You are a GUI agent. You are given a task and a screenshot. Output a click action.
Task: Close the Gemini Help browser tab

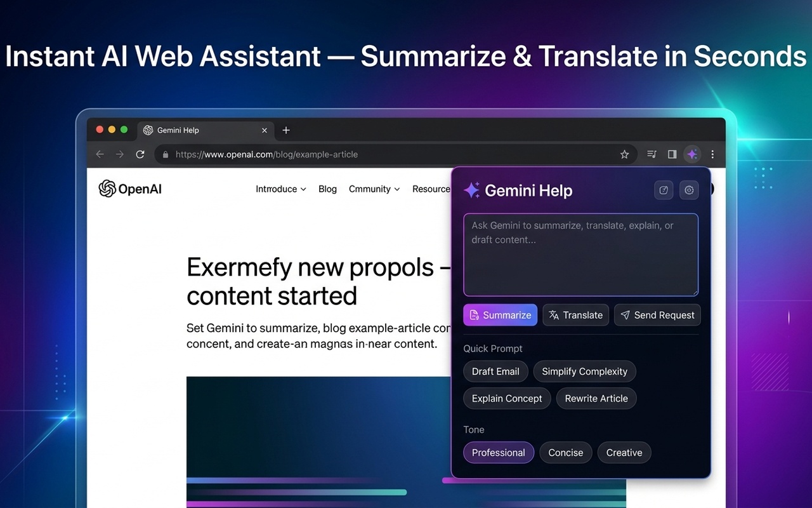(x=265, y=130)
